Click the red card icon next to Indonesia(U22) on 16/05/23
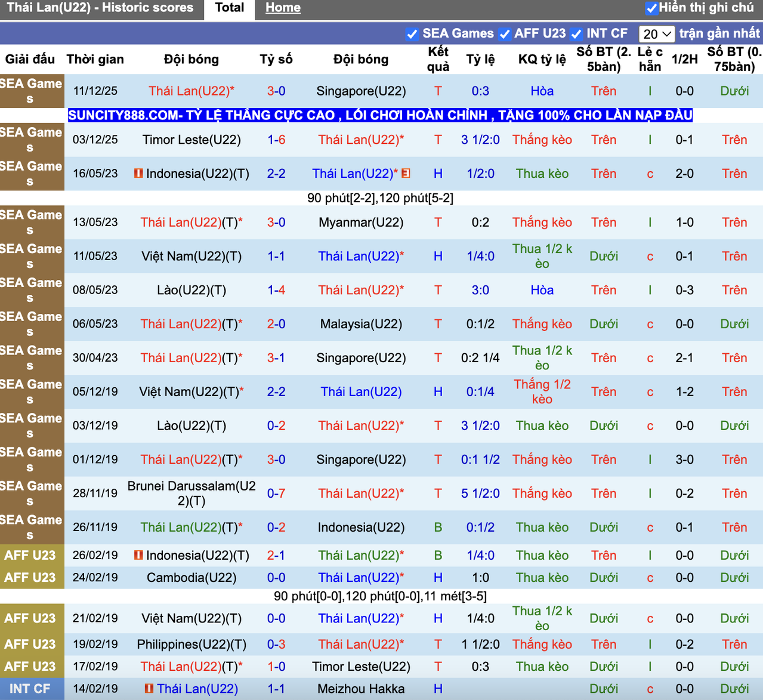 (x=138, y=174)
